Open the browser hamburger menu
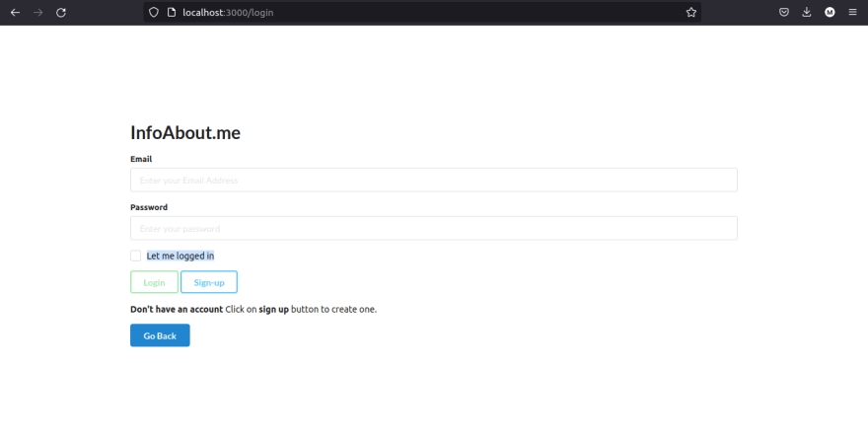This screenshot has width=868, height=442. [852, 12]
